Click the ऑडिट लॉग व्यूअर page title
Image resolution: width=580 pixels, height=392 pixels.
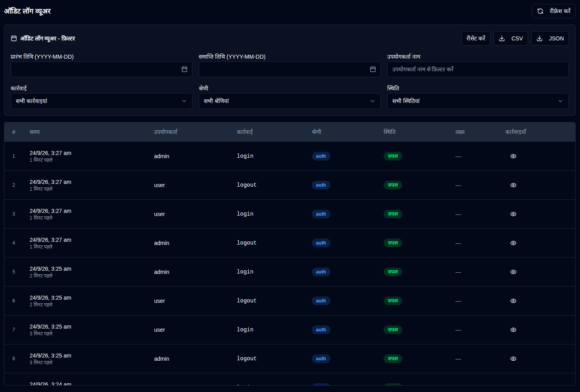pos(27,11)
